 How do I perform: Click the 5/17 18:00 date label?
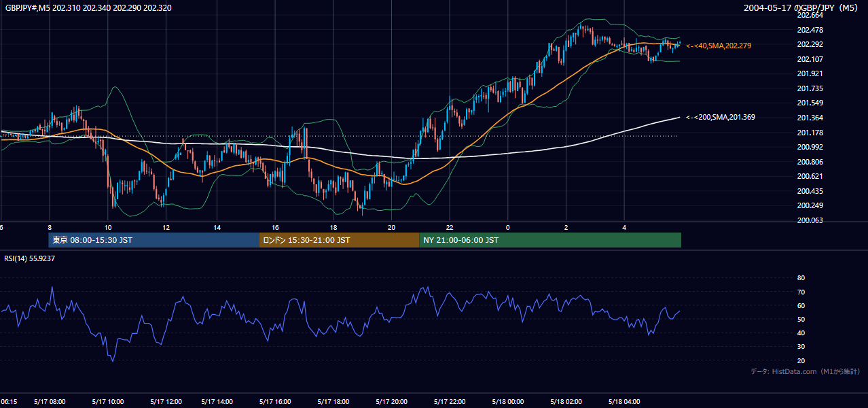[333, 402]
